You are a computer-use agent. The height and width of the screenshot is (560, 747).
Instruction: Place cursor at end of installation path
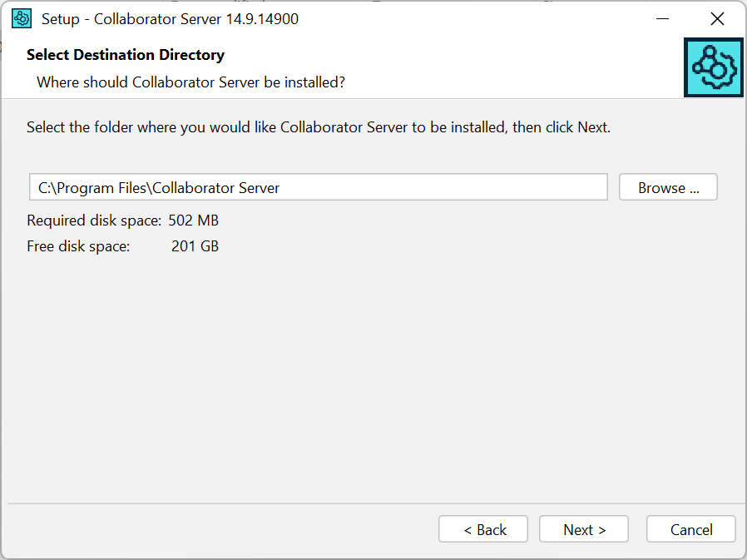click(283, 186)
